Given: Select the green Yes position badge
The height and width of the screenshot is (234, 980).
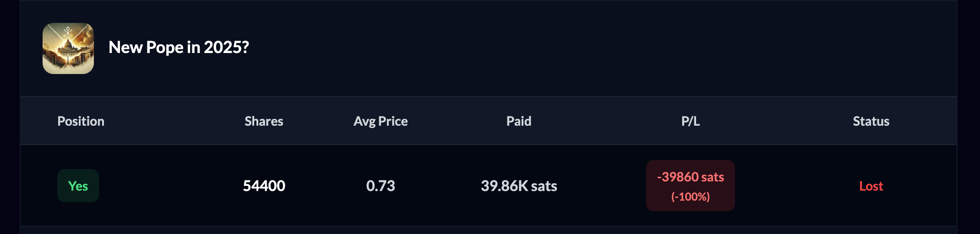Looking at the screenshot, I should pos(78,186).
